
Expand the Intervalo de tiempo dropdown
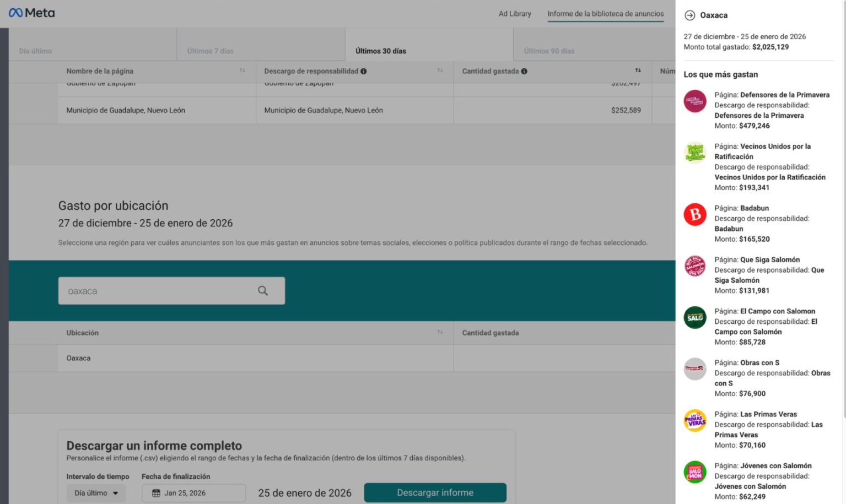(96, 493)
